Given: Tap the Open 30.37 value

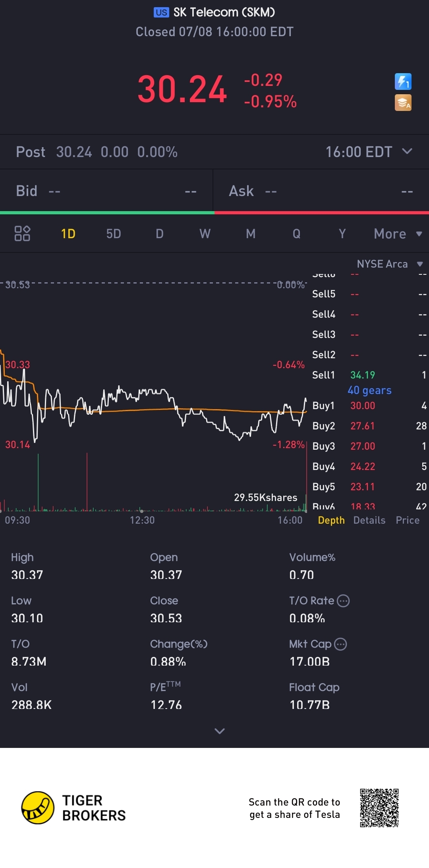Looking at the screenshot, I should point(166,575).
